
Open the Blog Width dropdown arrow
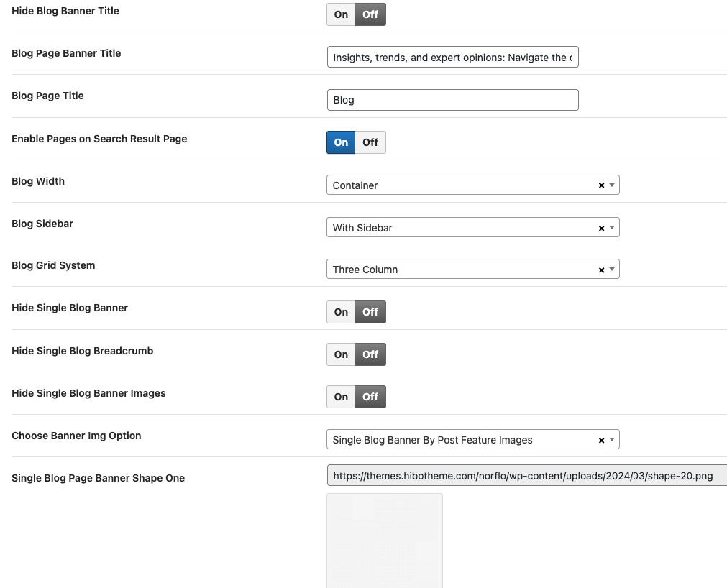tap(612, 185)
